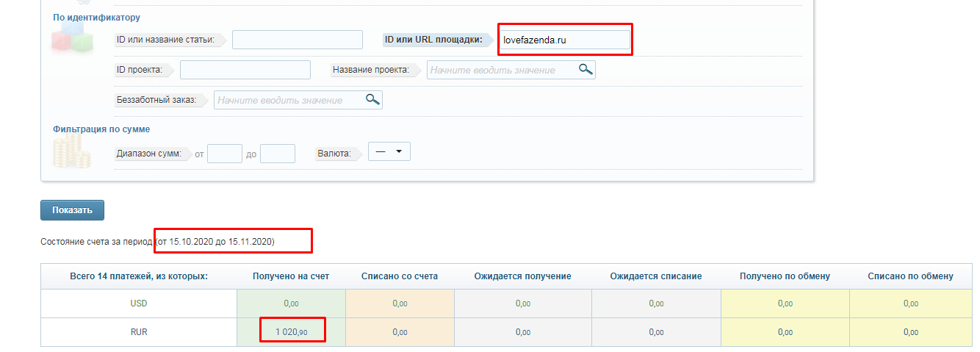Open the Валюта currency dropdown
The width and height of the screenshot is (980, 352).
[x=389, y=151]
